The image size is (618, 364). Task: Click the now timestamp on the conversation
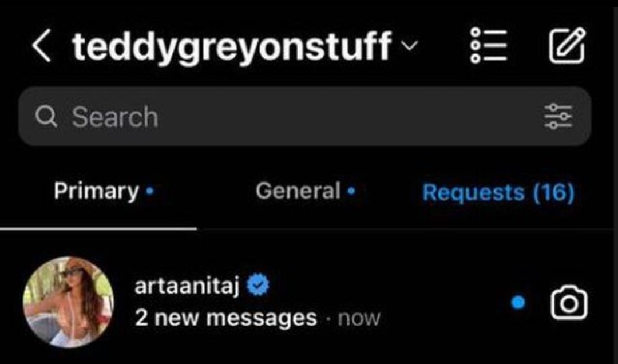(359, 319)
